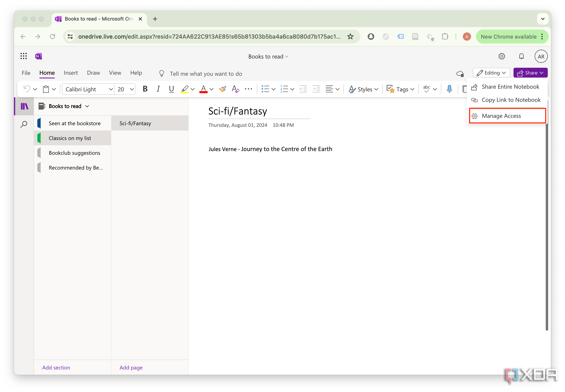565x392 pixels.
Task: Open the Editing mode dropdown
Action: [491, 73]
